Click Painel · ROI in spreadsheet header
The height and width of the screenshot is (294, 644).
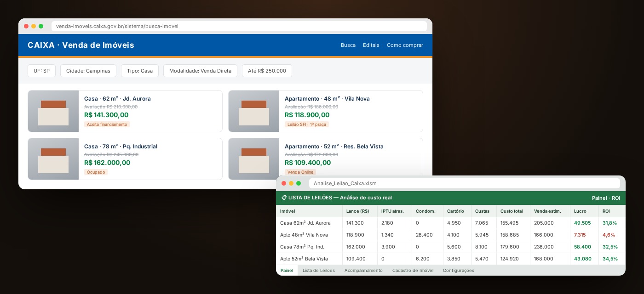(606, 198)
